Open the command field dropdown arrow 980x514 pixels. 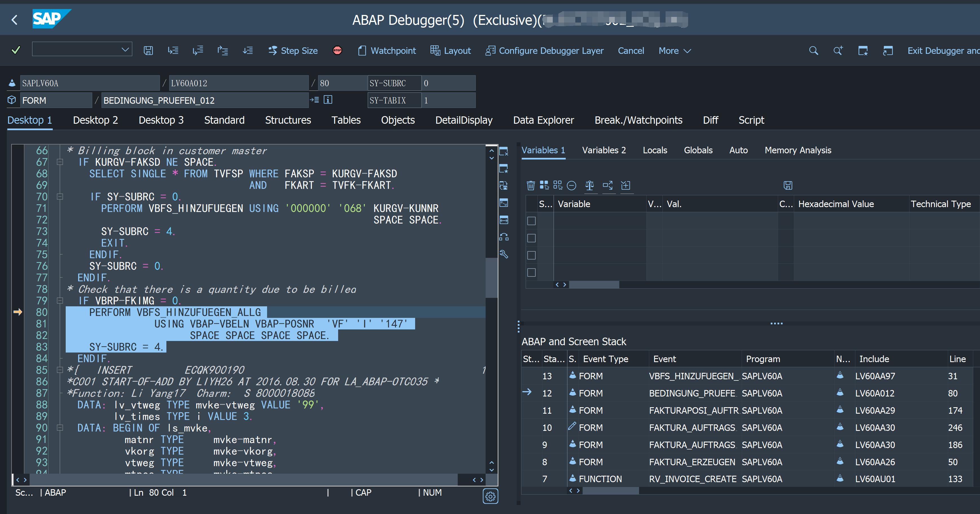click(125, 50)
